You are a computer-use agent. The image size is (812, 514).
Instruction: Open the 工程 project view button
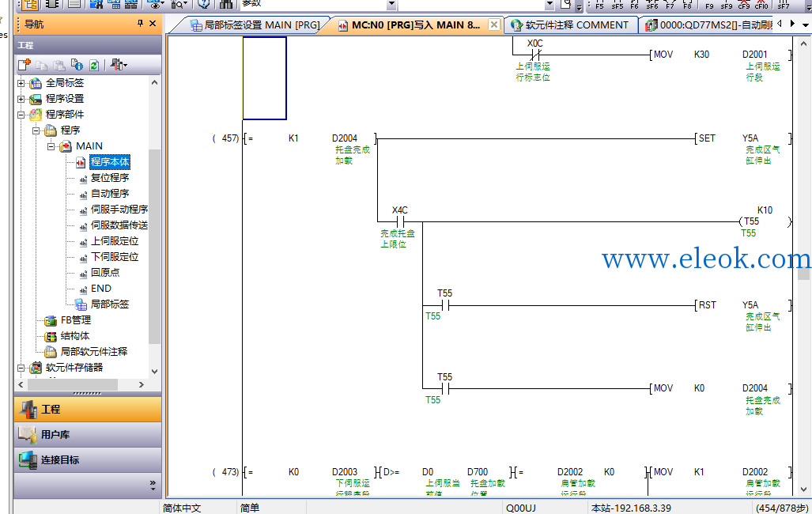click(88, 410)
